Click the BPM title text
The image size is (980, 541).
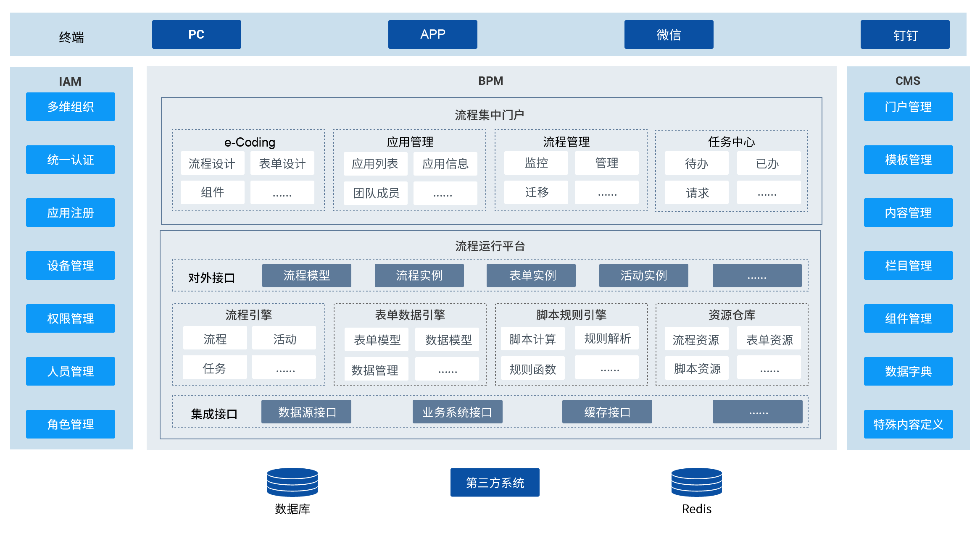[x=490, y=81]
